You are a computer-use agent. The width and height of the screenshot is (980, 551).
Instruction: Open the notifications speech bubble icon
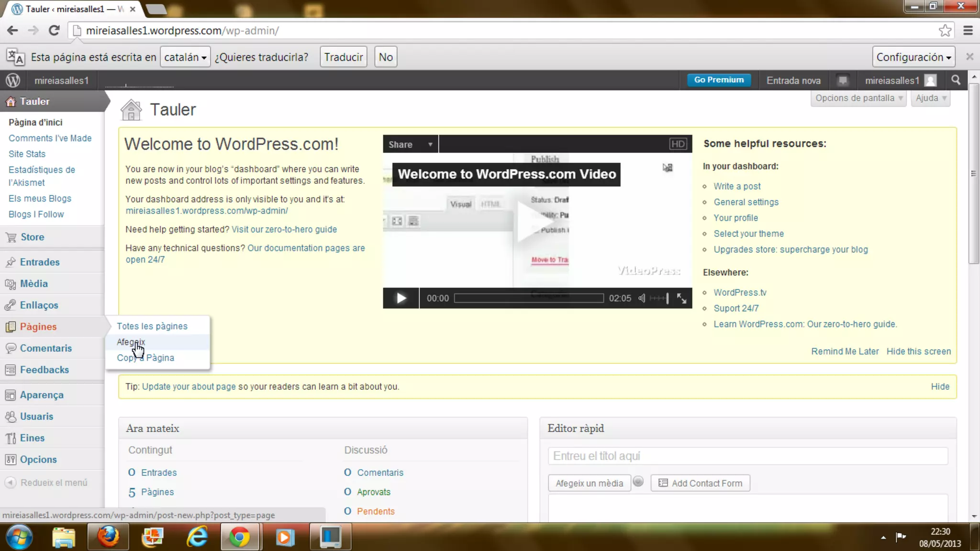point(843,80)
